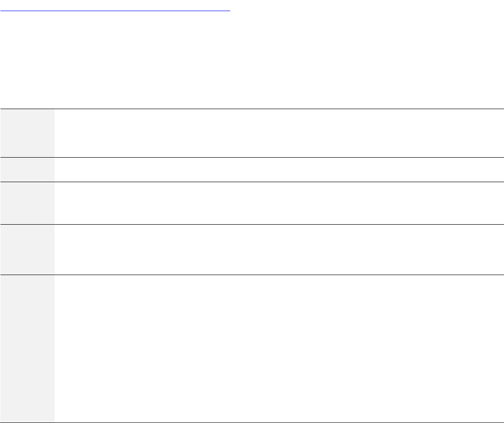Click the white cell of the tallest bottom row

click(278, 349)
